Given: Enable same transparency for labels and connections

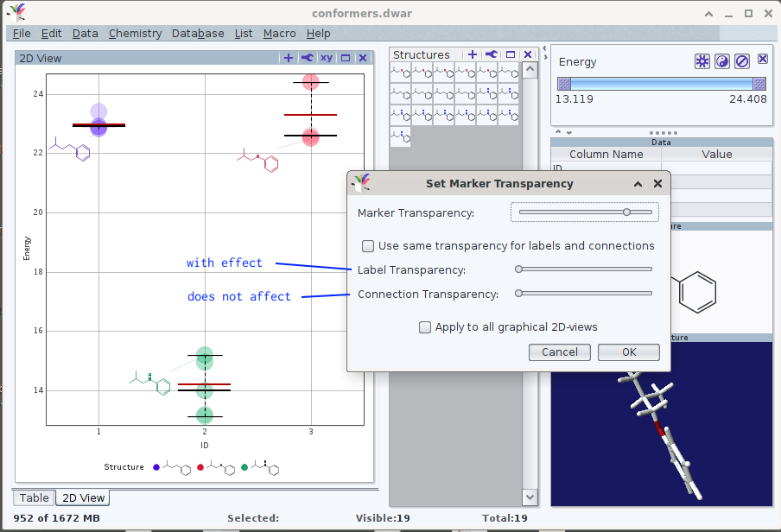Looking at the screenshot, I should (368, 245).
